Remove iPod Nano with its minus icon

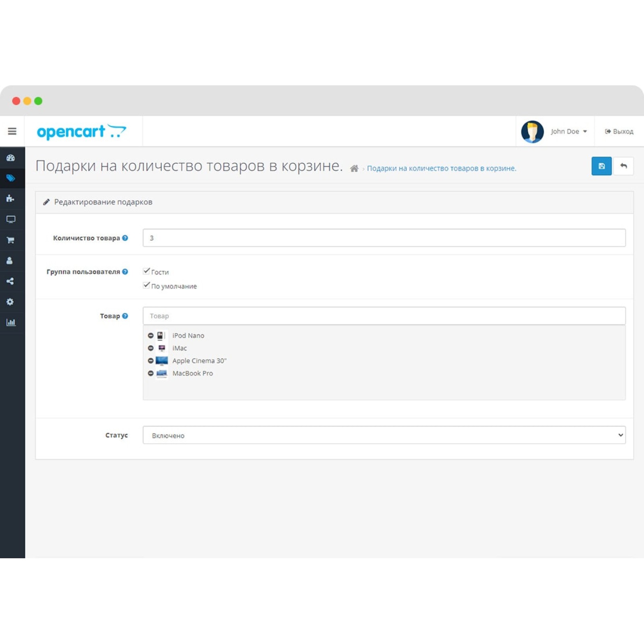pyautogui.click(x=151, y=335)
